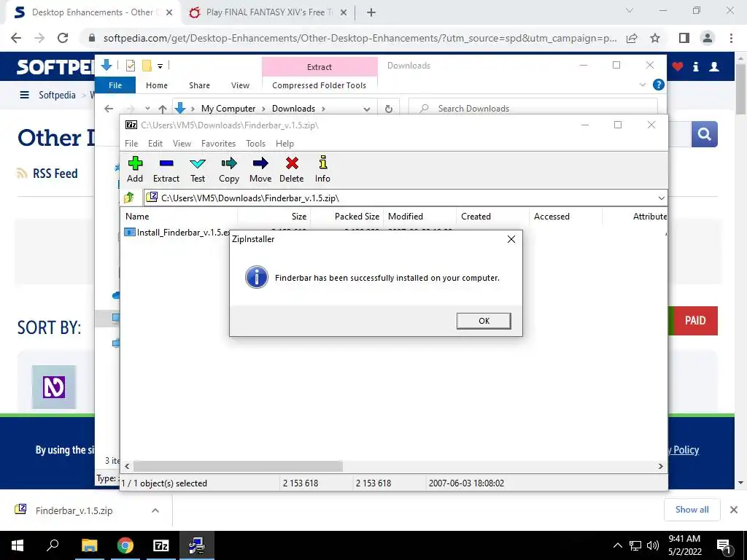
Task: Click the RSS Feed link
Action: [55, 174]
